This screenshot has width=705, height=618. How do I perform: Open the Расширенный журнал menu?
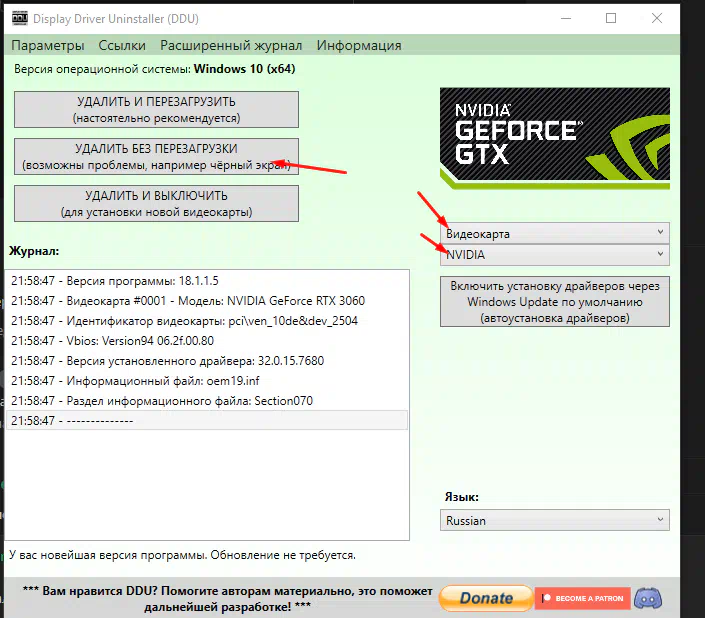click(x=231, y=45)
